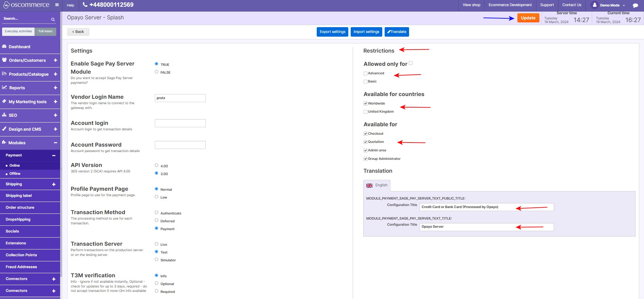Collapse the Modules section
The image size is (644, 299).
click(55, 143)
